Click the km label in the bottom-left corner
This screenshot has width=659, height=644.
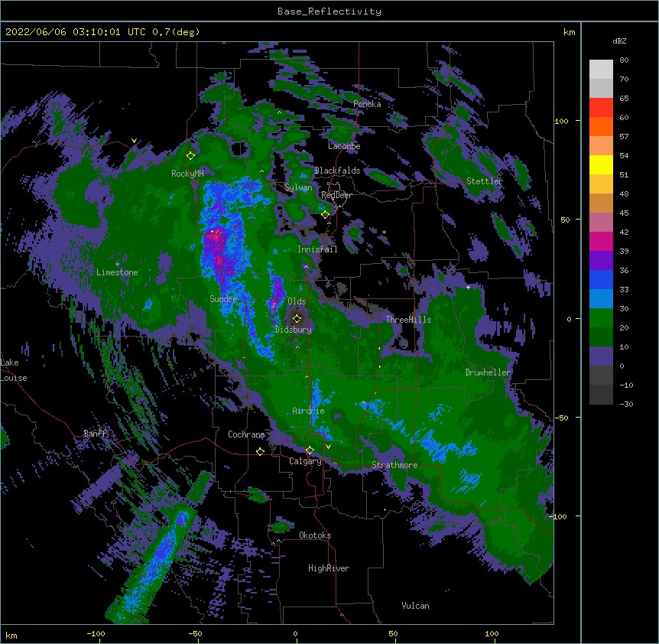[11, 636]
